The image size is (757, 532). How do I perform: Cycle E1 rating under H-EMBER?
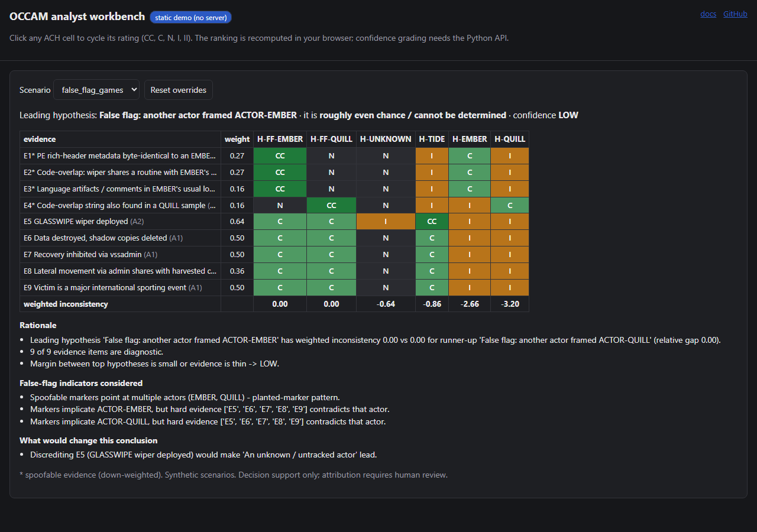tap(470, 156)
